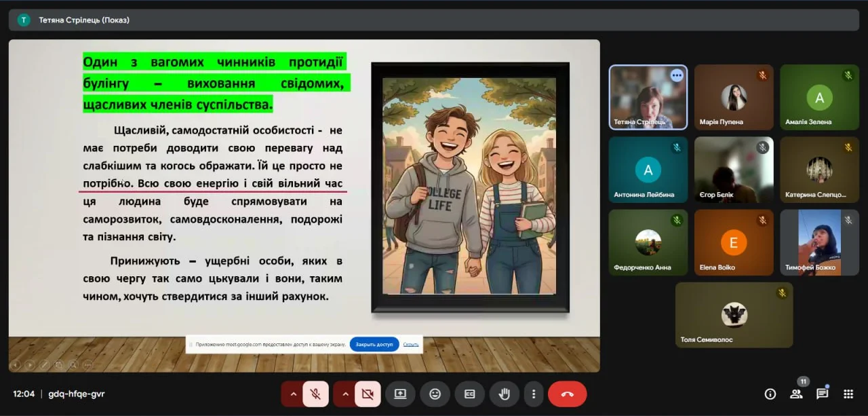Turn on the camera

pyautogui.click(x=368, y=394)
